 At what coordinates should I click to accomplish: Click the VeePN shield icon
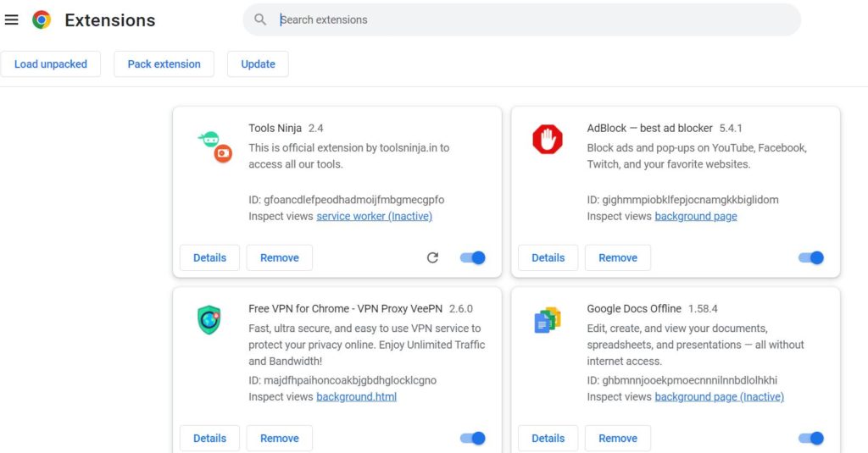coord(209,320)
